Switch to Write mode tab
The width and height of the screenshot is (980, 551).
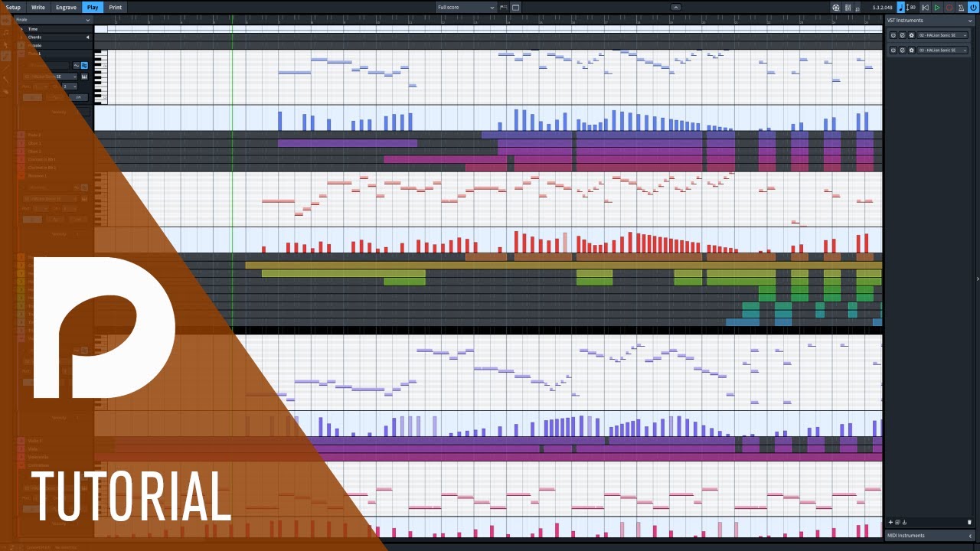pos(38,7)
